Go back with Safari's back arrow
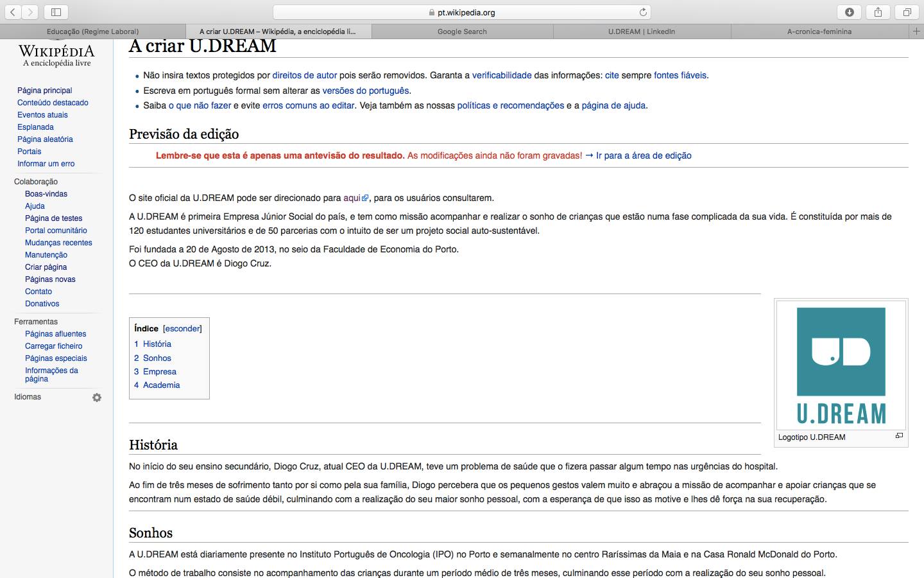Image resolution: width=924 pixels, height=578 pixels. tap(13, 12)
